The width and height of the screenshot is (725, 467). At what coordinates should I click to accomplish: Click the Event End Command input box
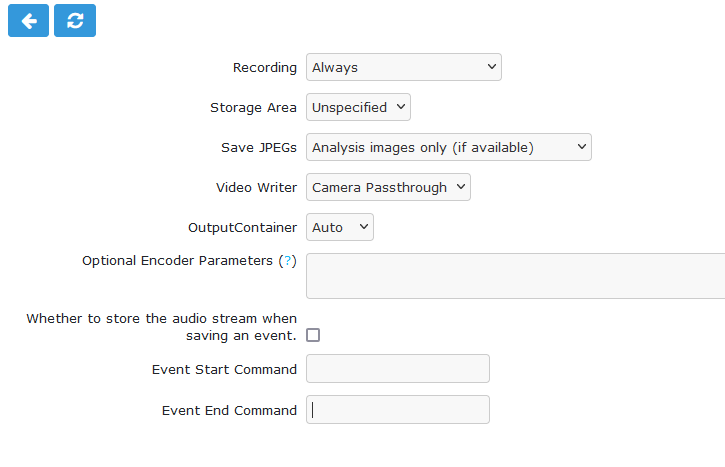[x=398, y=409]
